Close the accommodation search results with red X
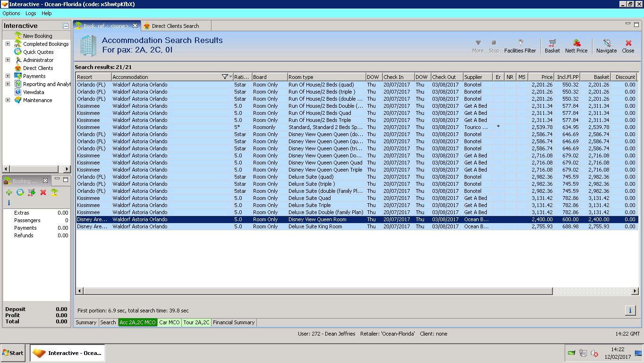Image resolution: width=644 pixels, height=363 pixels. (x=628, y=46)
